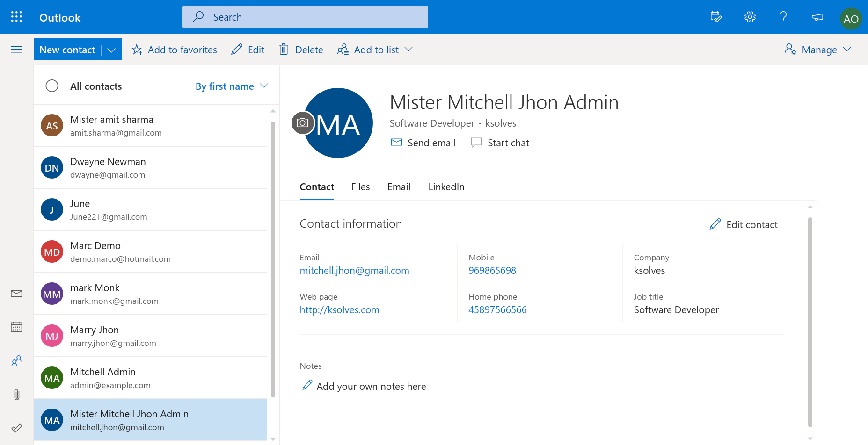Open Files paperclip in left rail
This screenshot has height=445, width=868.
16,395
